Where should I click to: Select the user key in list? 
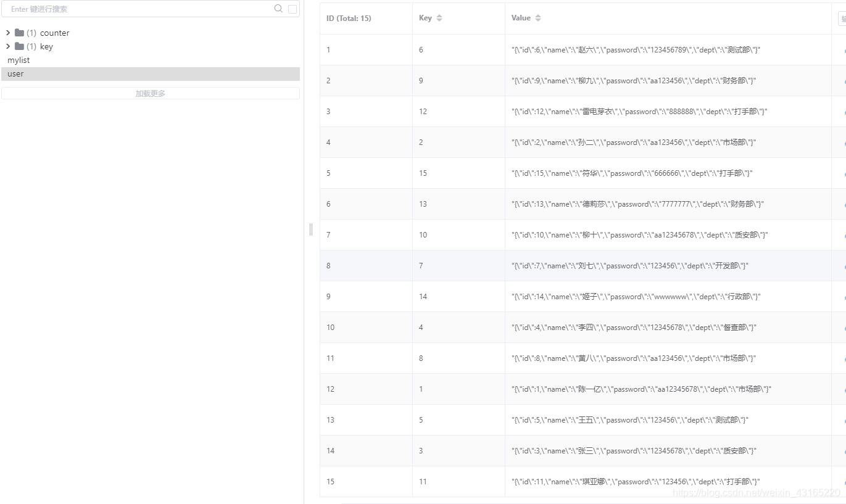coord(151,73)
